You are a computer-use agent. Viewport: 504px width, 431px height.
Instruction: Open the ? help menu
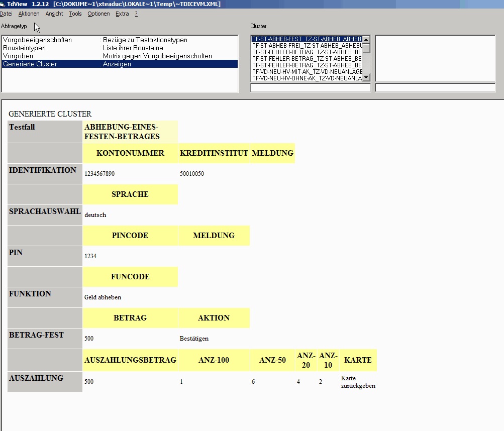pos(136,14)
